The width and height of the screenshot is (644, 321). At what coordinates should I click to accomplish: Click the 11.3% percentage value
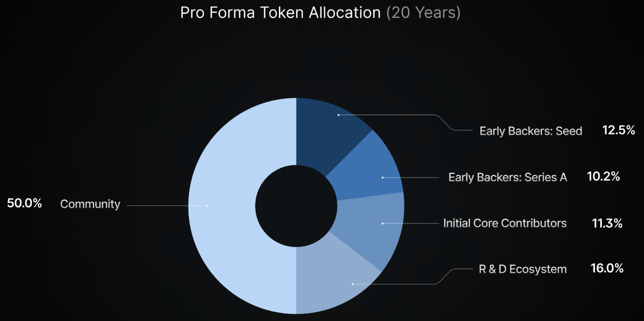[607, 223]
